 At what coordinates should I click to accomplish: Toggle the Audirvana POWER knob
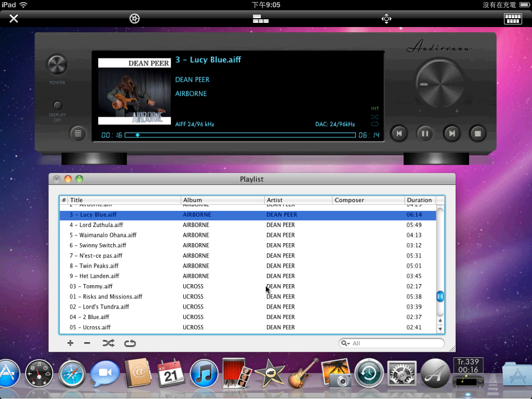click(x=57, y=65)
